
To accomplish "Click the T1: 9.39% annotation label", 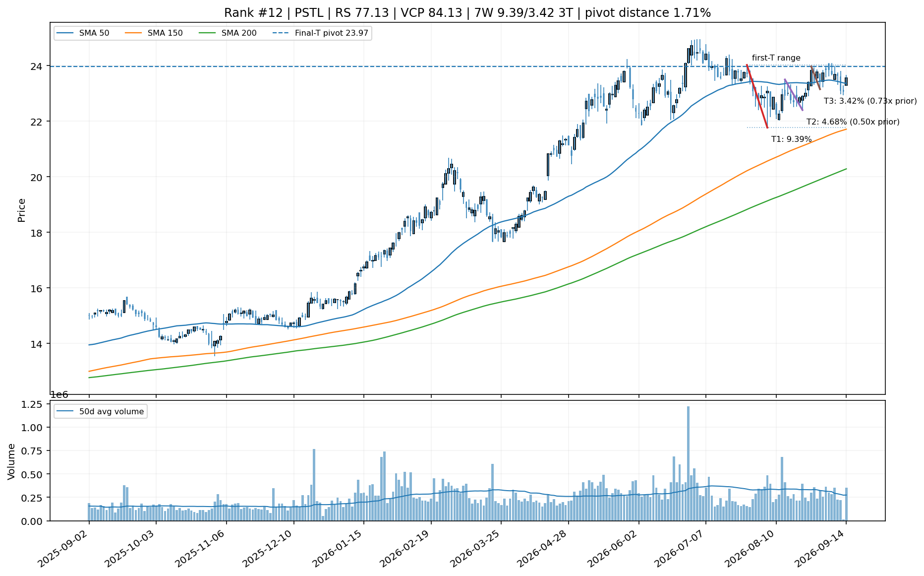I will 791,139.
